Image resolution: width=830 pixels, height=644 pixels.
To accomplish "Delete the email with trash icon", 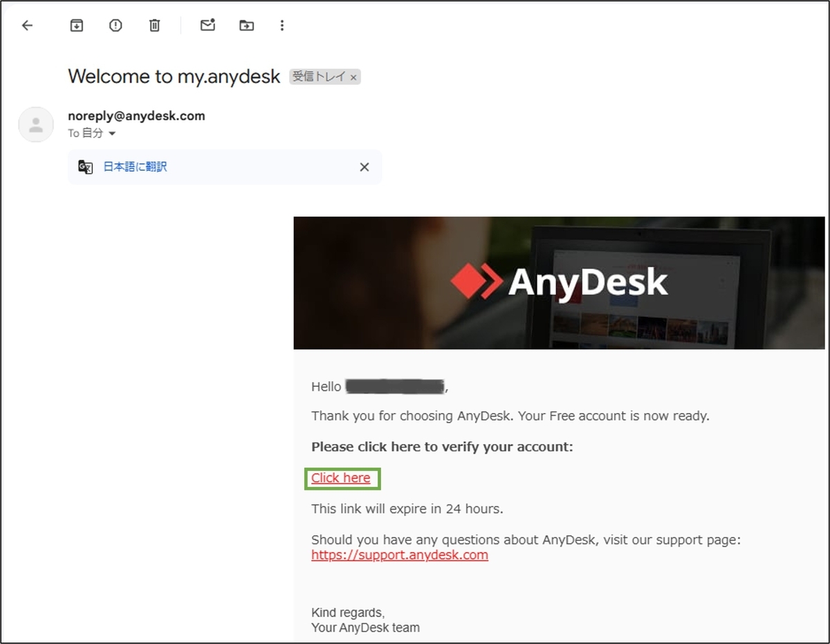I will (x=154, y=26).
